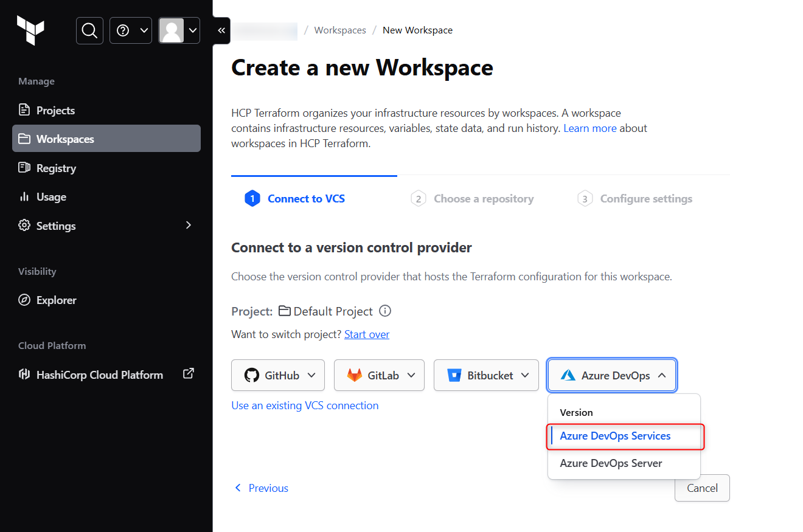Click the GitHub octocat icon
This screenshot has width=803, height=532.
[x=251, y=375]
